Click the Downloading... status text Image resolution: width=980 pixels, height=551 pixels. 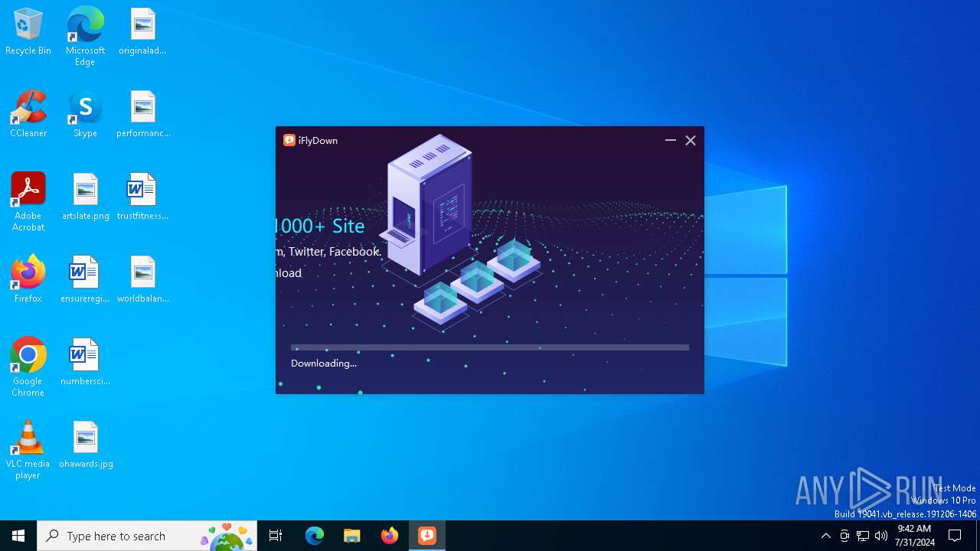tap(324, 363)
